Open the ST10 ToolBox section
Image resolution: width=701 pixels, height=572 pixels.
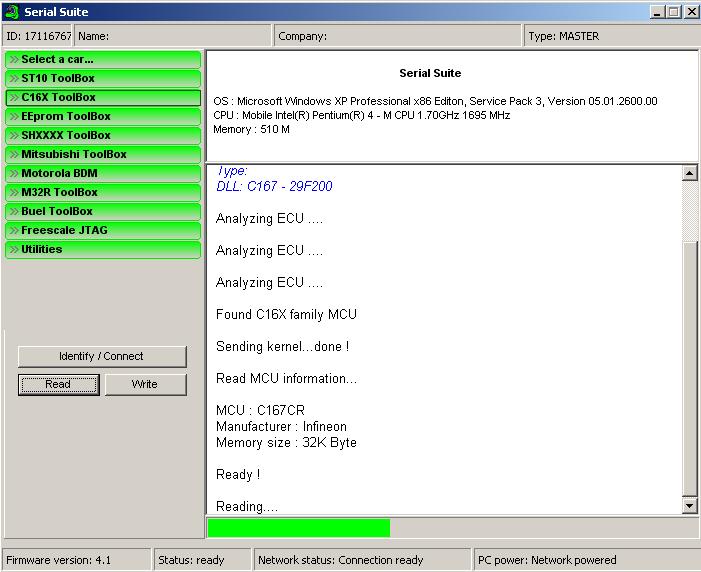coord(103,78)
